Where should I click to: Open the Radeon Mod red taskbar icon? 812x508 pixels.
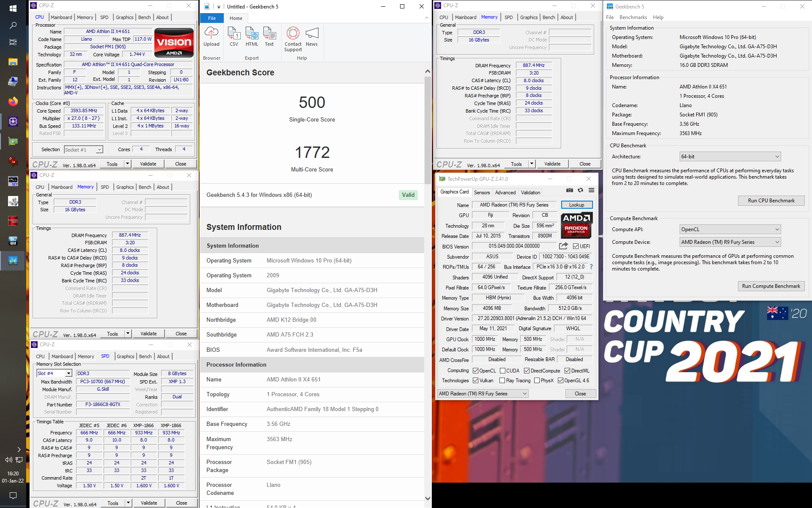coord(13,221)
